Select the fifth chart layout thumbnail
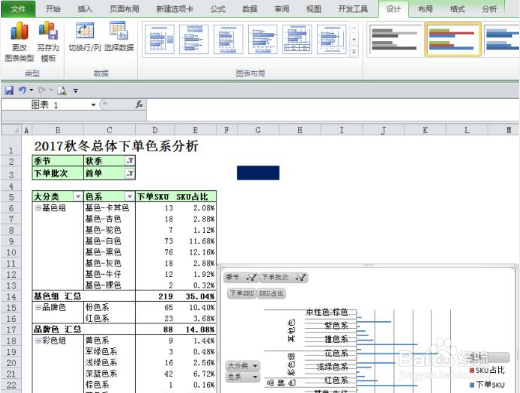This screenshot has height=393, width=520. (297, 39)
